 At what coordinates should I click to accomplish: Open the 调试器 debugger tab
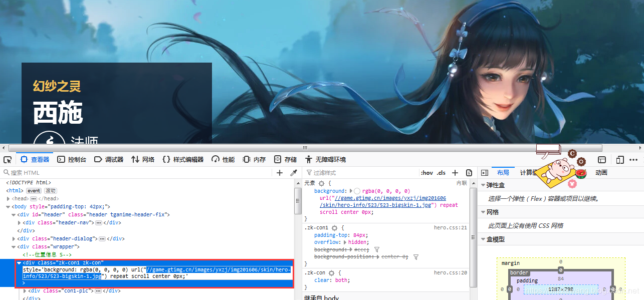(109, 160)
